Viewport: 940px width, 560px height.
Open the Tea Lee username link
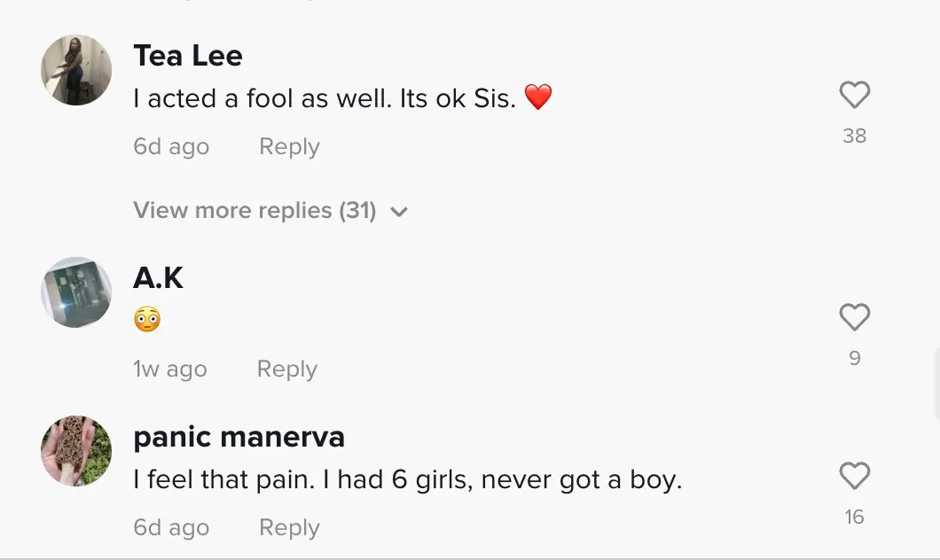tap(188, 56)
